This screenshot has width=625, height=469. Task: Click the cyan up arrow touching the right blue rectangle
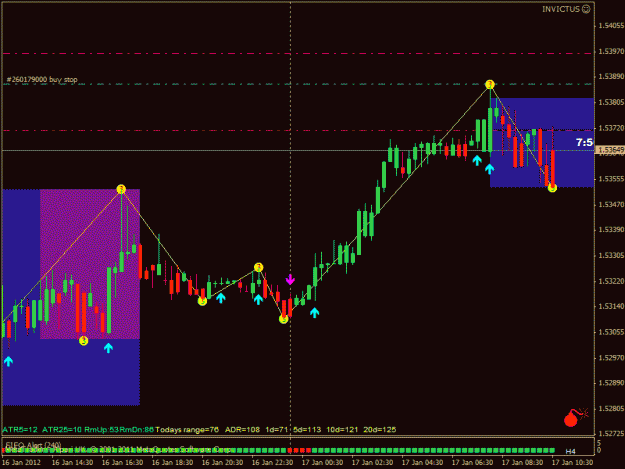[489, 169]
